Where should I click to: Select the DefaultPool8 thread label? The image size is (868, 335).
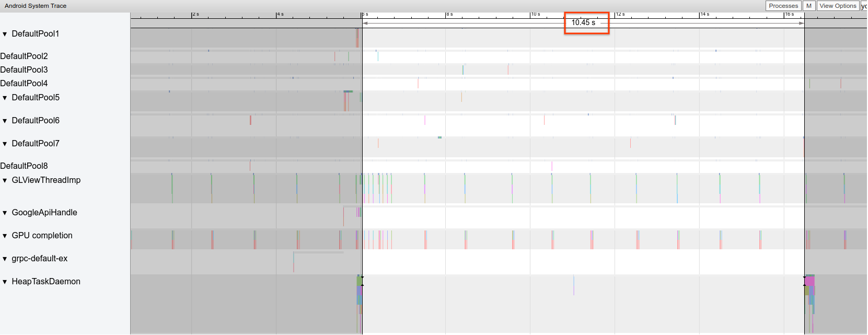(24, 166)
